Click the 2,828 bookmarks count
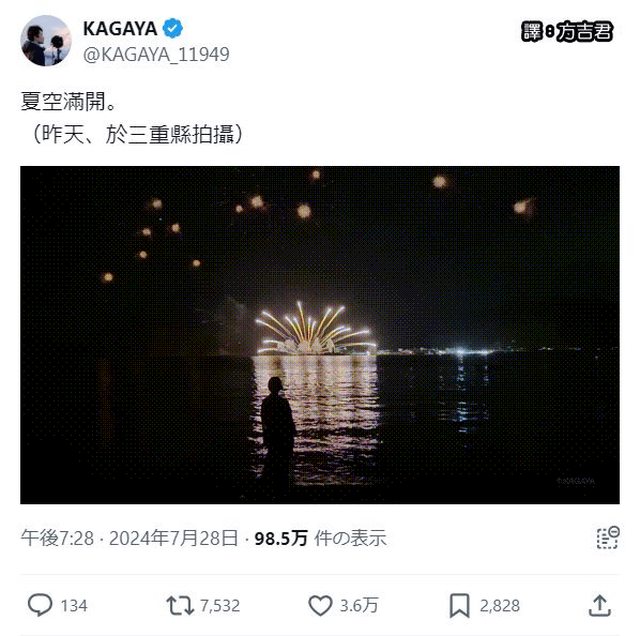This screenshot has height=636, width=640. (500, 605)
